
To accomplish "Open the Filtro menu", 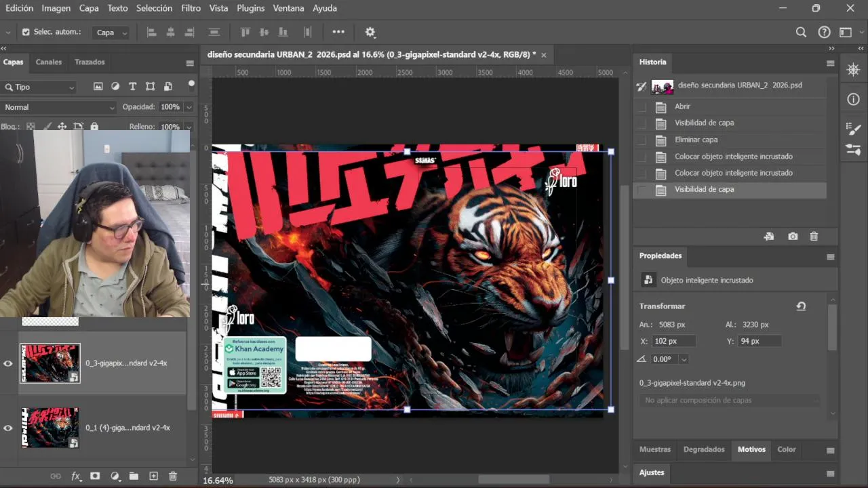I will click(191, 8).
